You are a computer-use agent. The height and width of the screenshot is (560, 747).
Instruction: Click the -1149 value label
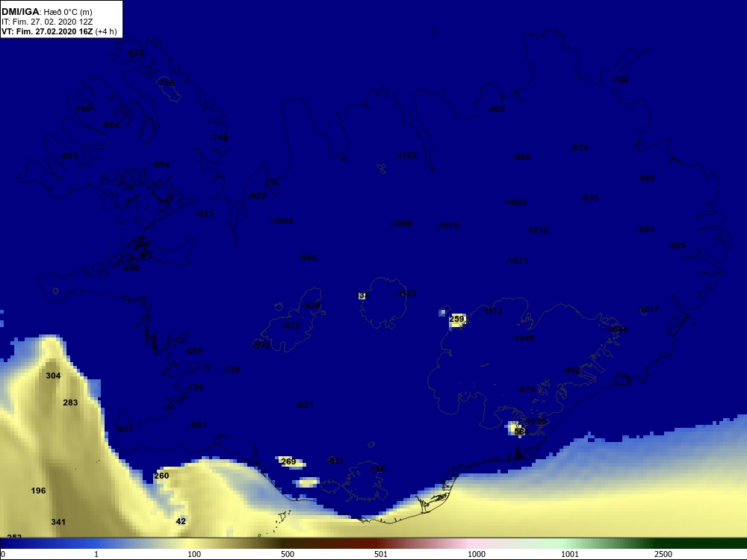click(x=523, y=338)
